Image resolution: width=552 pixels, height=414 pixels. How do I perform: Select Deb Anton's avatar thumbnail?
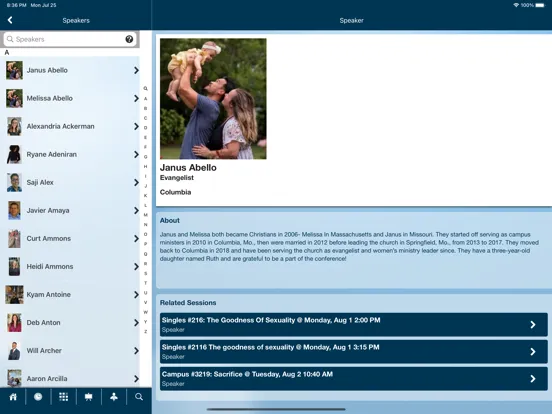click(14, 322)
